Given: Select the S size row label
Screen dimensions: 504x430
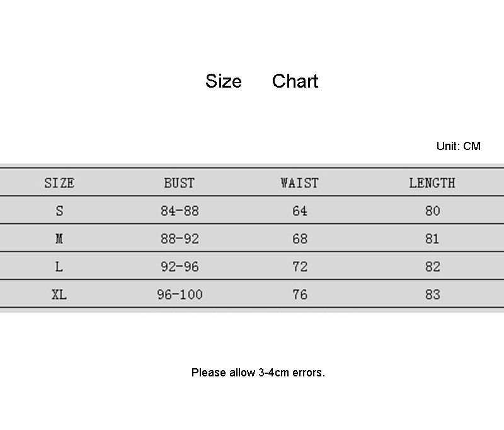Looking at the screenshot, I should (59, 211).
